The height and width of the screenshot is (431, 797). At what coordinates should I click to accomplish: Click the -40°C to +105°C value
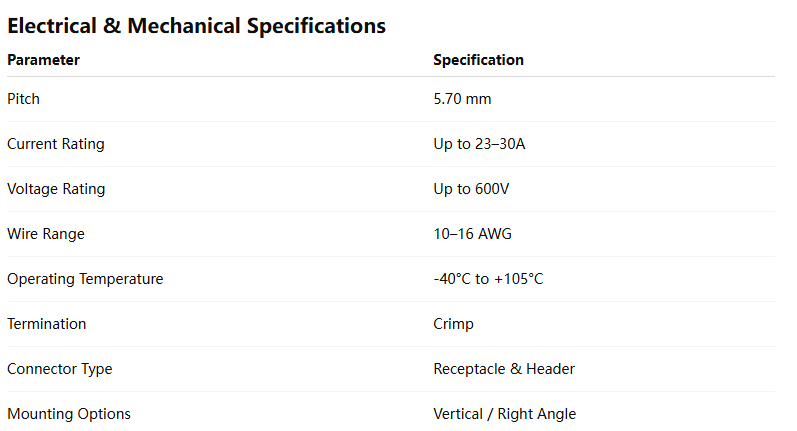488,279
